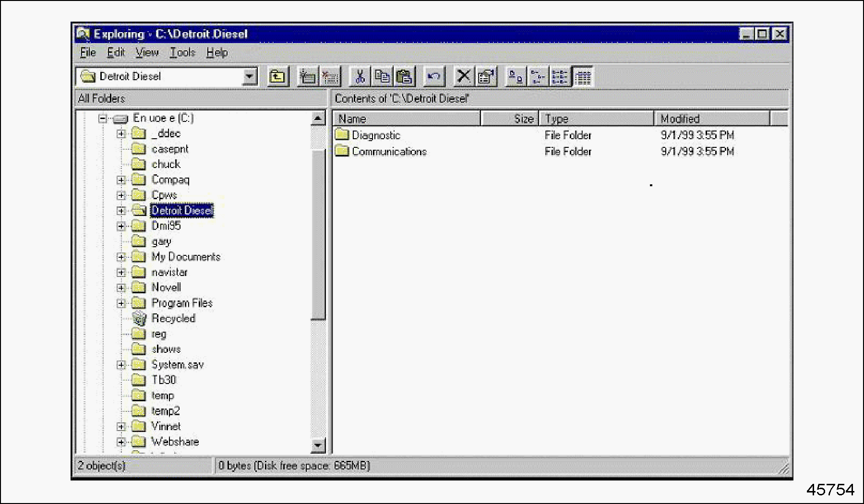This screenshot has height=504, width=864.
Task: Open the Detroit Diesel address dropdown
Action: pyautogui.click(x=249, y=77)
